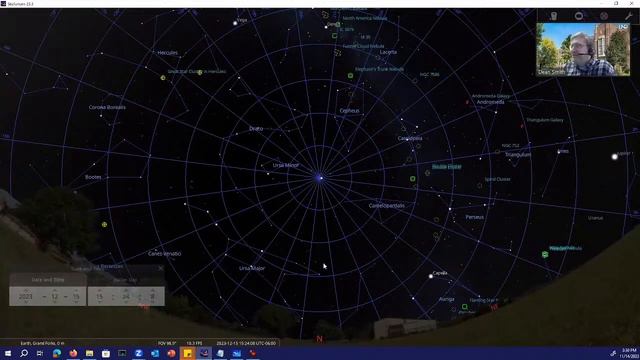Viewport: 640px width, 360px height.
Task: Click the FPS readout in the status bar
Action: point(194,343)
